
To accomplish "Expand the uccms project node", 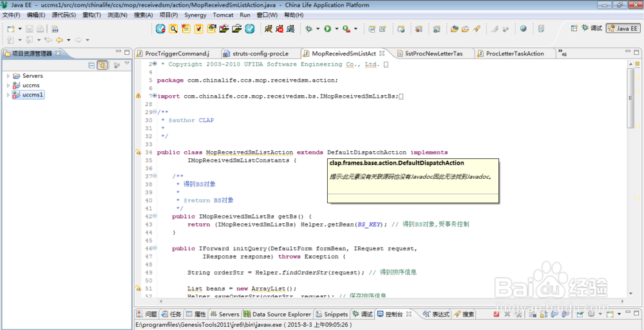I will click(8, 86).
